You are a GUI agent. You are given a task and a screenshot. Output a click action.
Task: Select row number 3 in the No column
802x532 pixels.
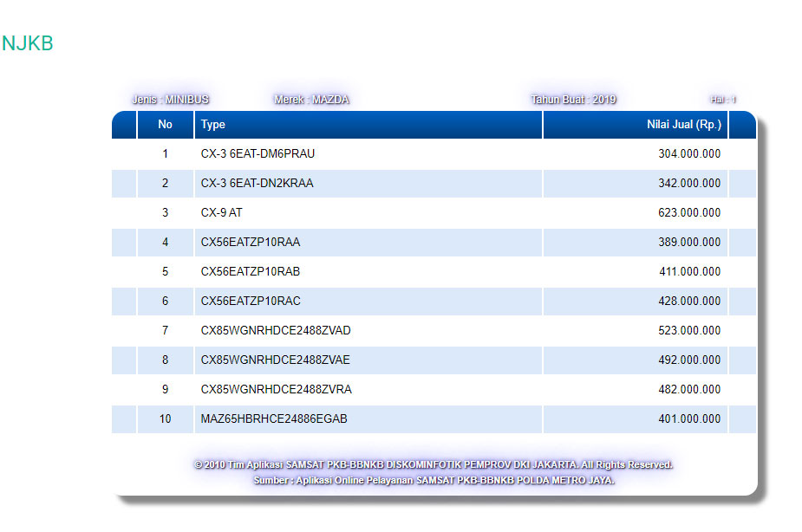click(x=166, y=212)
